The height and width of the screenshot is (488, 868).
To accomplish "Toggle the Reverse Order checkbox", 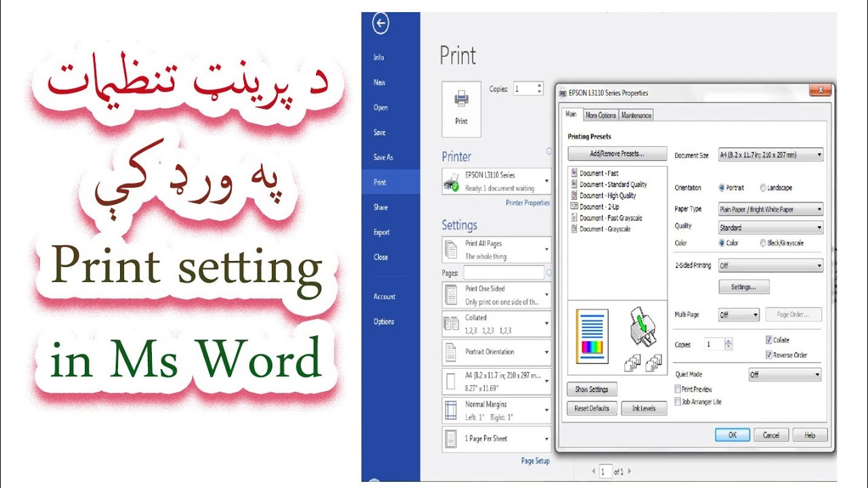I will click(x=769, y=355).
